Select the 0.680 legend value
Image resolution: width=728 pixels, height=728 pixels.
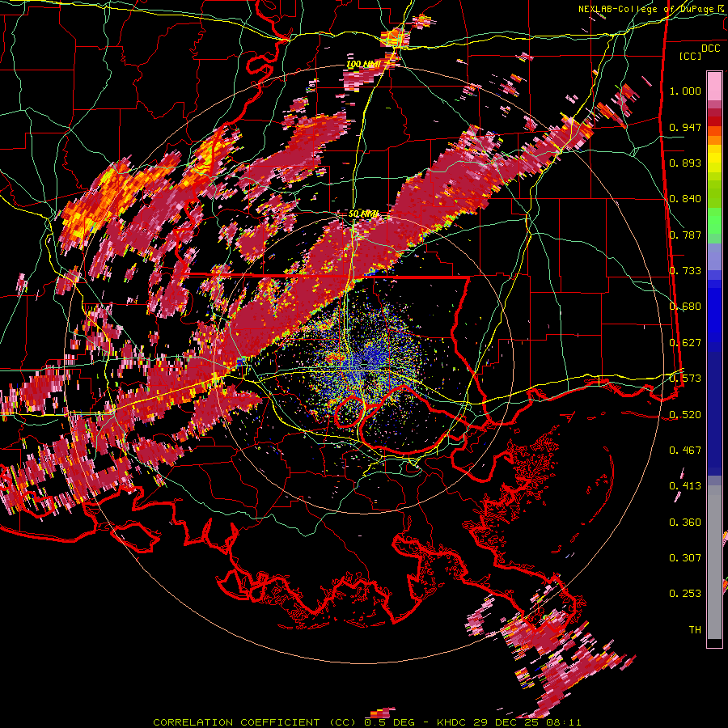pyautogui.click(x=685, y=307)
